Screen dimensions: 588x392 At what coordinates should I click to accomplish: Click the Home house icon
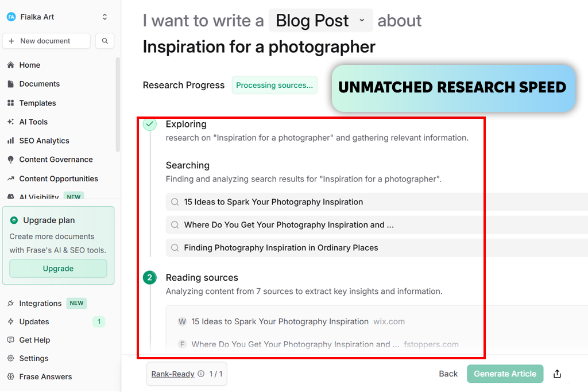pyautogui.click(x=10, y=65)
